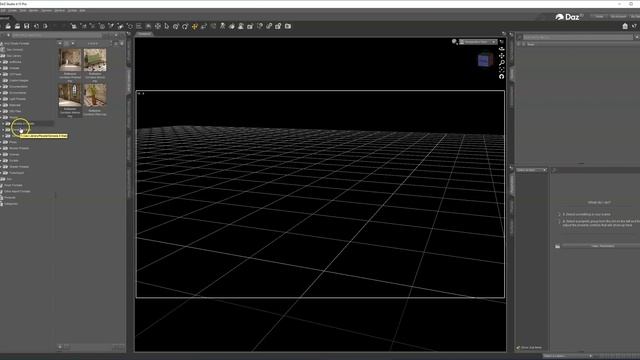Viewport: 640px width, 360px height.
Task: Select the Viewport tab above the 3D view
Action: tap(144, 34)
